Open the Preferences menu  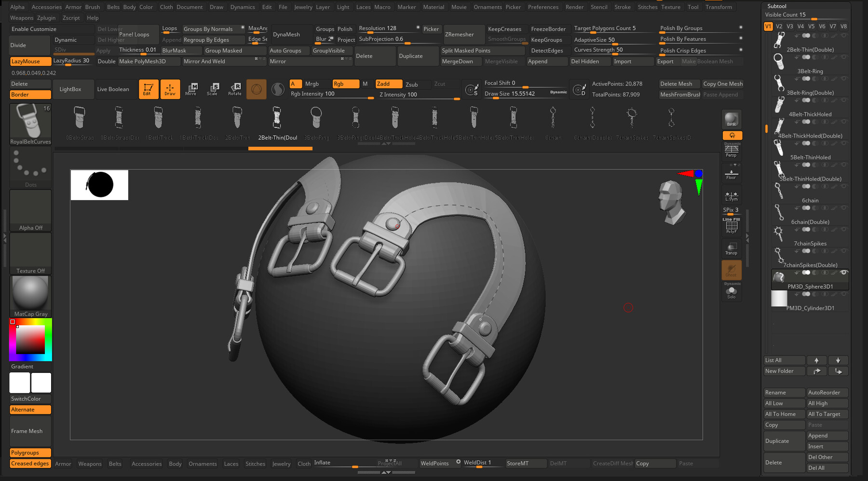coord(543,7)
